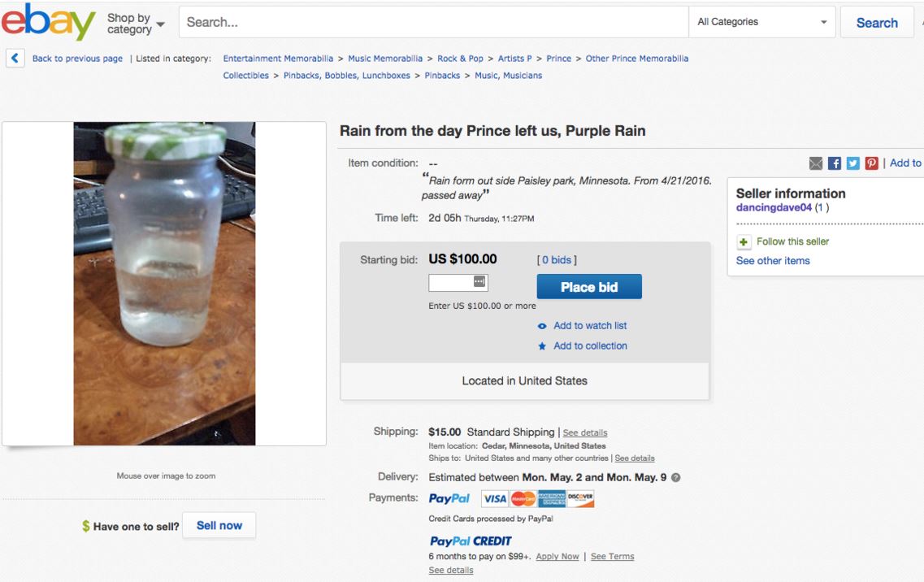
Task: Add item to collection
Action: coord(589,346)
